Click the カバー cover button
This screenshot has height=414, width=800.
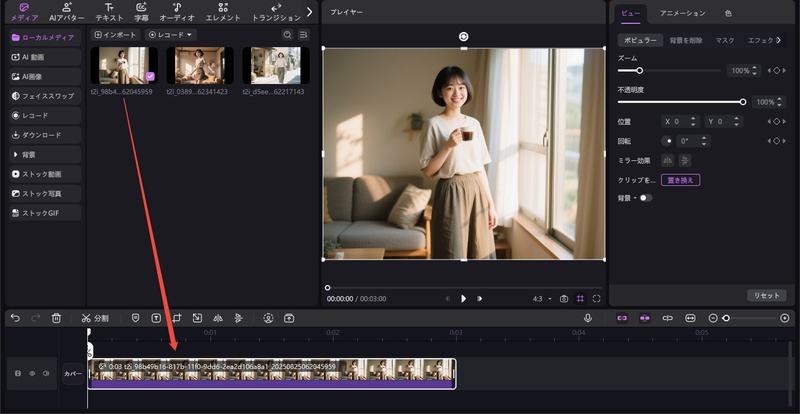tap(73, 374)
